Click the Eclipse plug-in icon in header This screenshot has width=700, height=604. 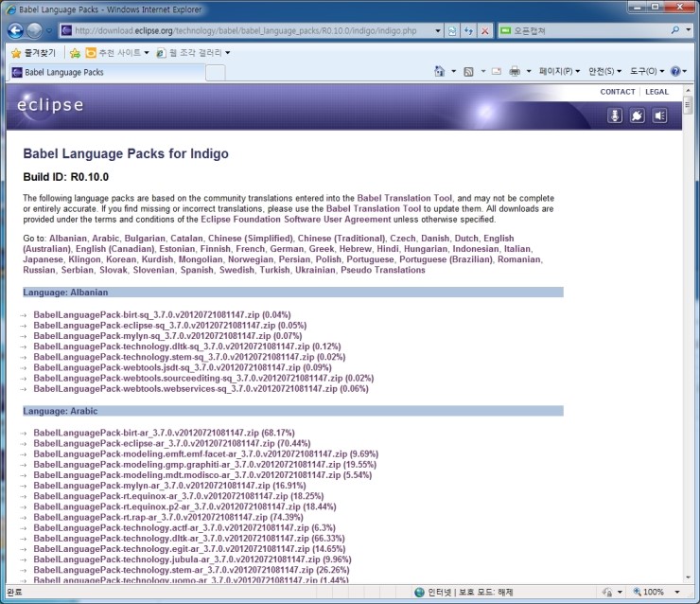tap(638, 115)
